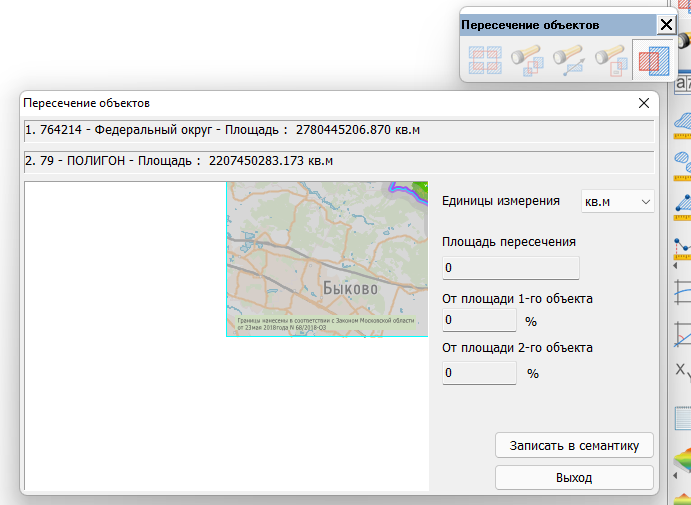Close the Пересечение объектов dialog window
Image resolution: width=691 pixels, height=505 pixels.
644,103
